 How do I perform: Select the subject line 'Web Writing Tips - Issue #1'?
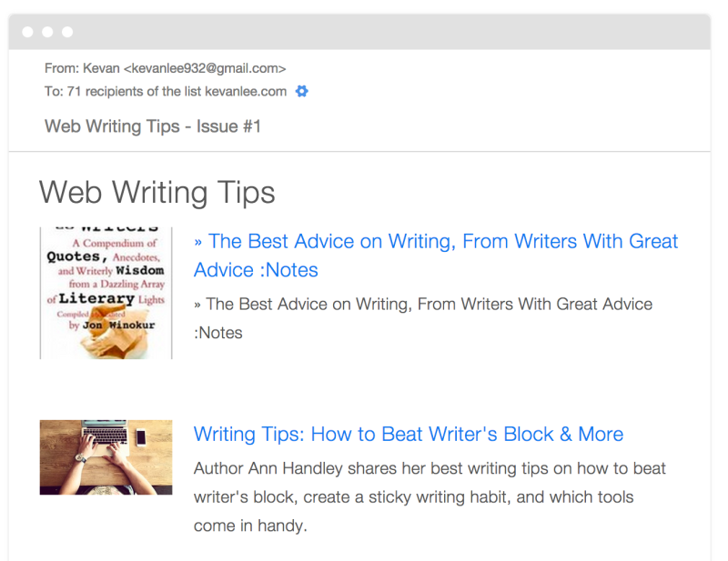click(x=153, y=126)
